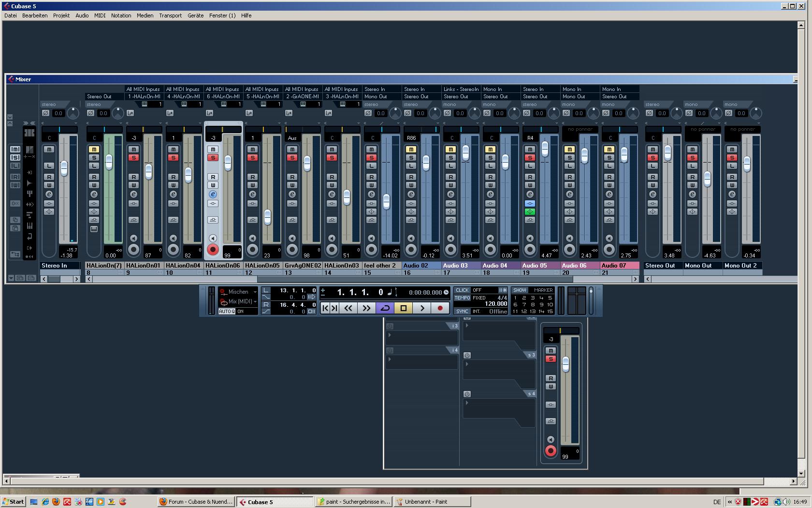Click the HALionOn05 volume fader handle

(267, 217)
